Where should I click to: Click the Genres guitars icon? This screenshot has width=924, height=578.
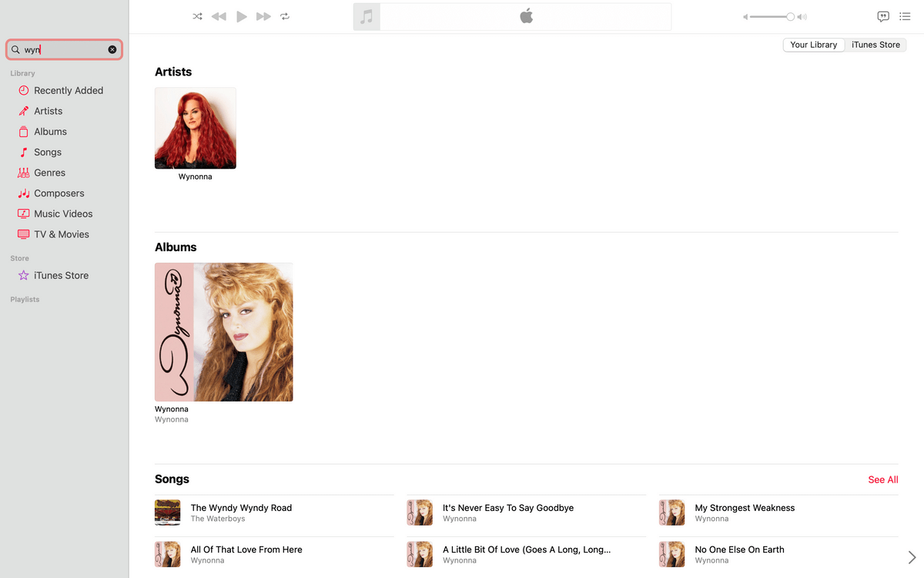point(23,173)
